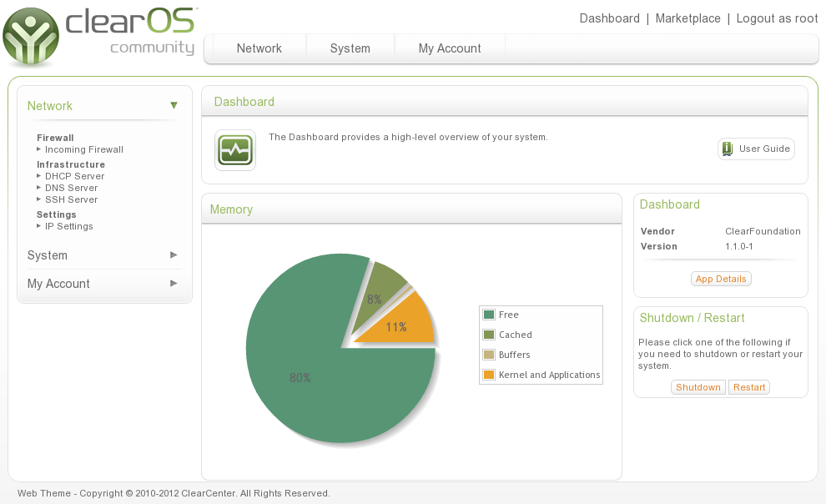This screenshot has height=504, width=826.
Task: Restart the system
Action: coord(748,387)
